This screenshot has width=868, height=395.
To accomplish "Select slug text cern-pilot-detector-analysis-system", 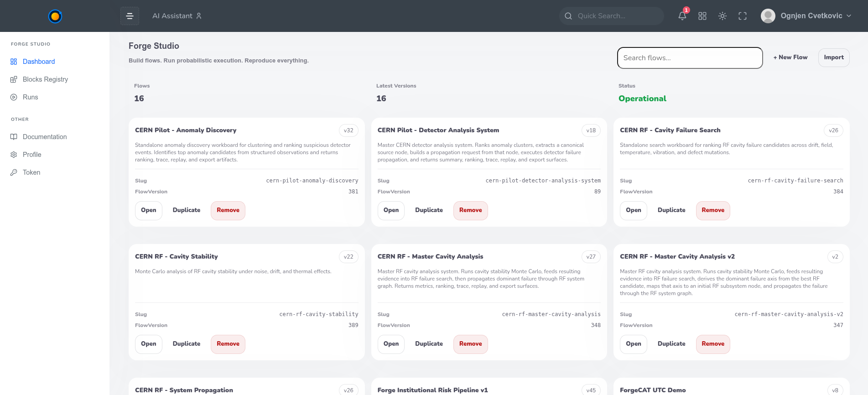I will [543, 181].
